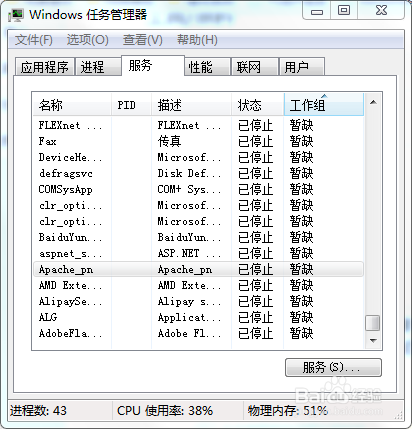Select the AdobeFla... service row

pos(198,333)
